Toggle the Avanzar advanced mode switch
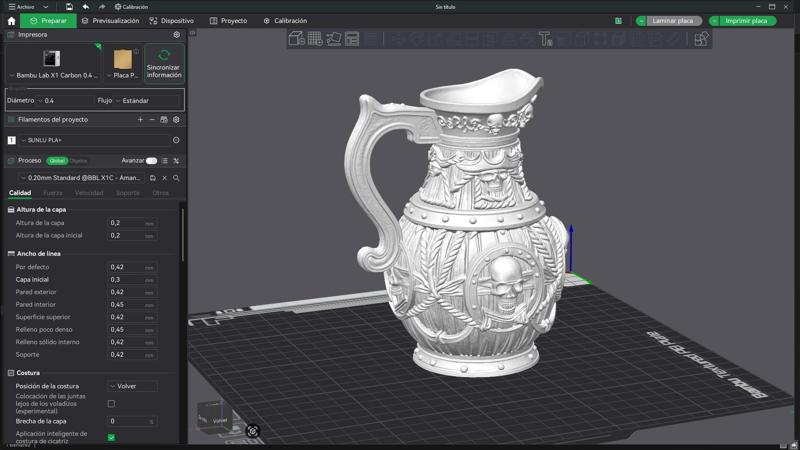800x450 pixels. click(152, 161)
